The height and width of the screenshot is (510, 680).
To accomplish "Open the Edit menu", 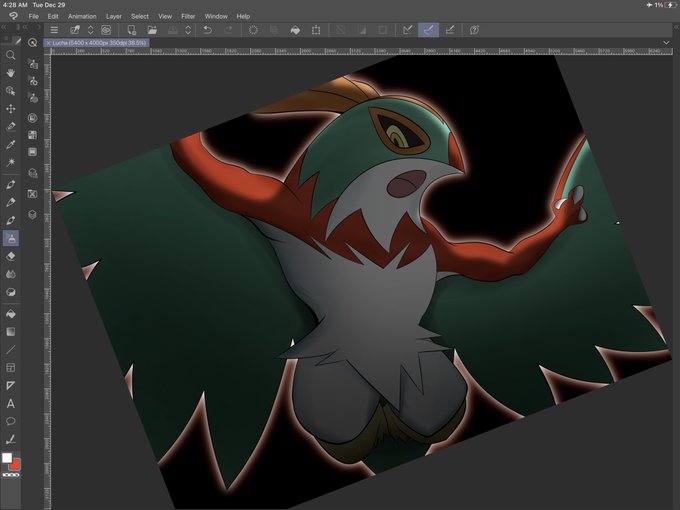I will point(53,16).
